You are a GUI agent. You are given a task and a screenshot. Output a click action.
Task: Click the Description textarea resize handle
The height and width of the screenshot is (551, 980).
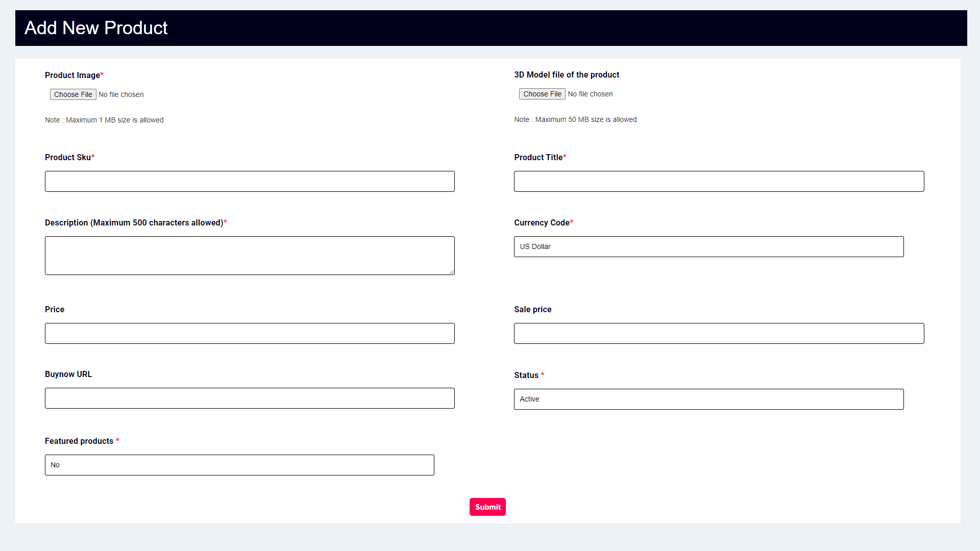point(452,272)
